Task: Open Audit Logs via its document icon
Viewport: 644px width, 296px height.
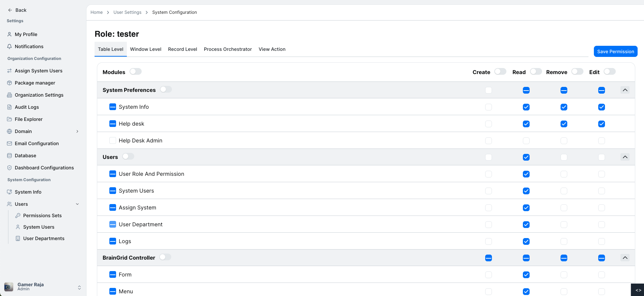Action: pyautogui.click(x=9, y=107)
